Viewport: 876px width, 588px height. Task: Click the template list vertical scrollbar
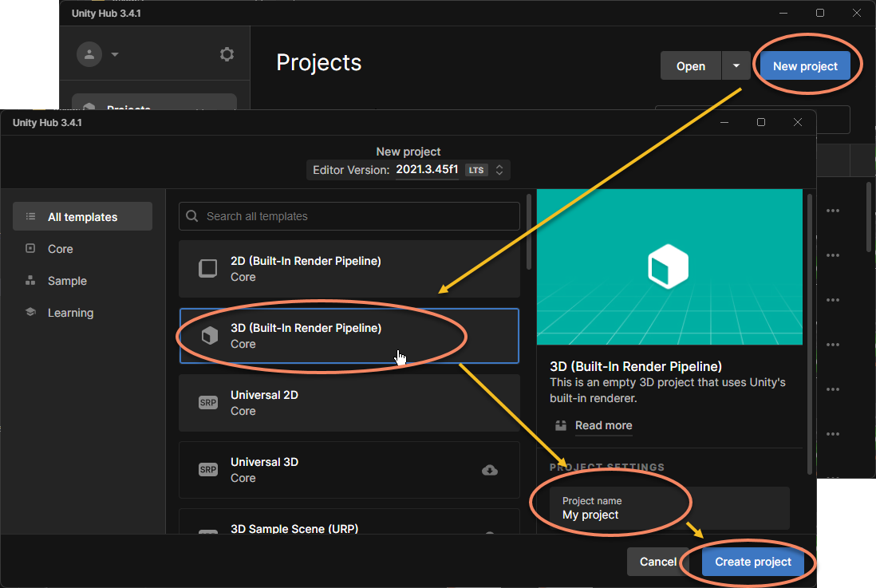pyautogui.click(x=528, y=233)
